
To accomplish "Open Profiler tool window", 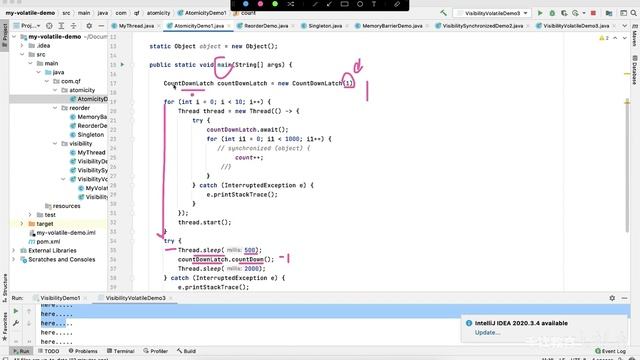I will [x=156, y=351].
